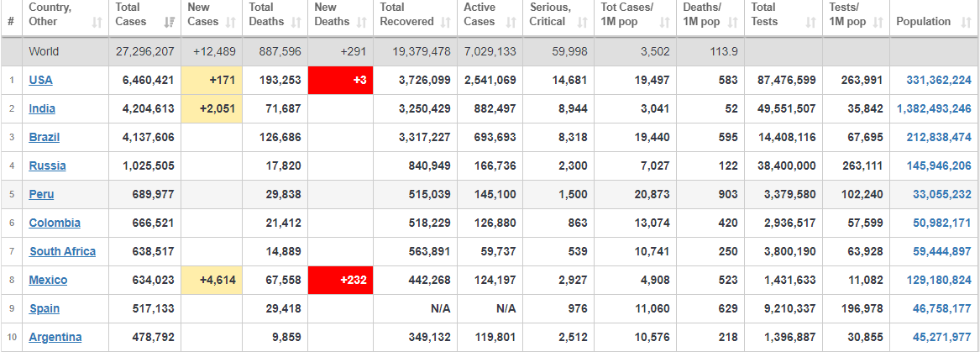Sort by Deaths/1M pop arrows
Screen dimensions: 980x352
[732, 22]
